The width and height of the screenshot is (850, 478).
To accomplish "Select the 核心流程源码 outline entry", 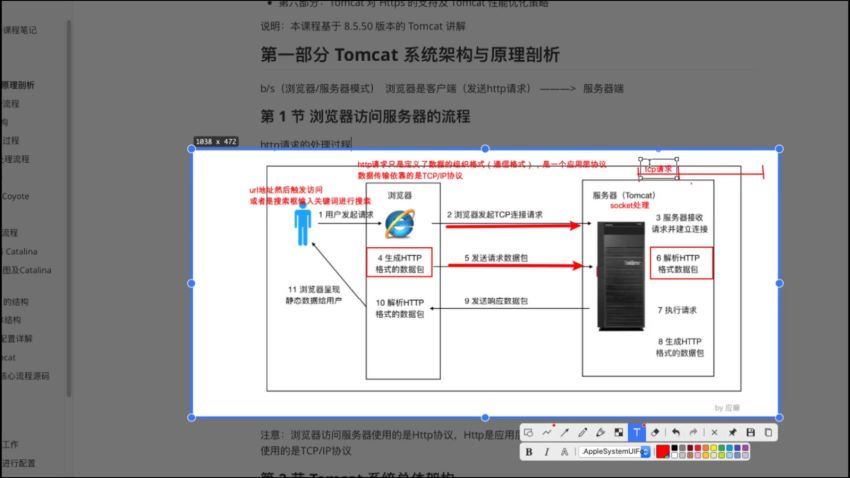I will [25, 376].
